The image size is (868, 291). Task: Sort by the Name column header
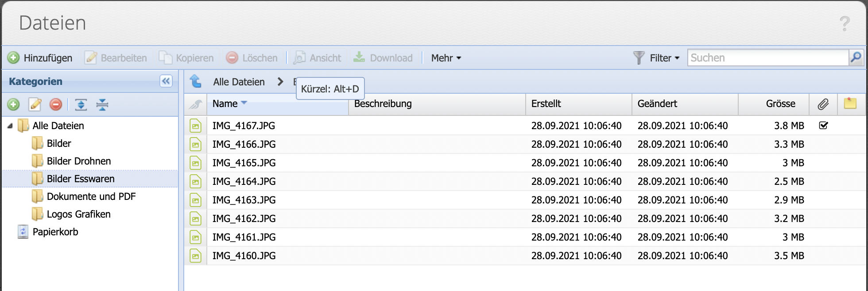pyautogui.click(x=225, y=104)
